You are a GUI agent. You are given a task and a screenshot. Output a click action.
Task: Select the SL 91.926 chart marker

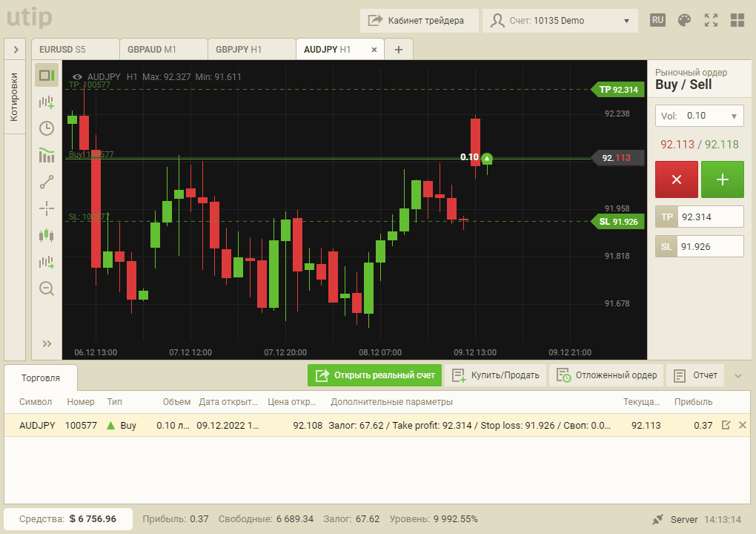618,222
